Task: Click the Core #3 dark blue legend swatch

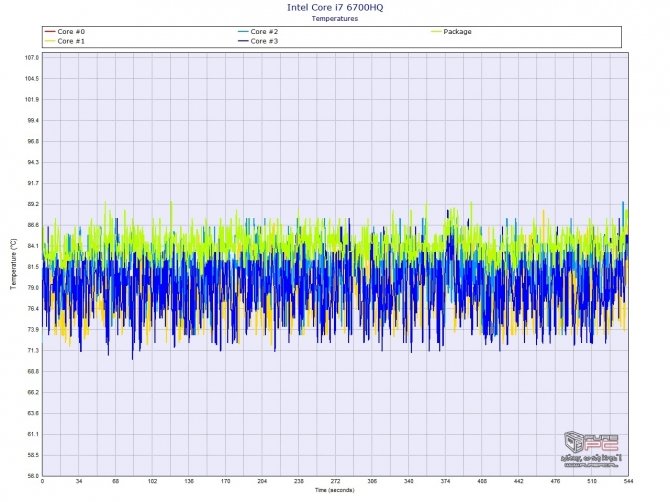Action: coord(243,41)
